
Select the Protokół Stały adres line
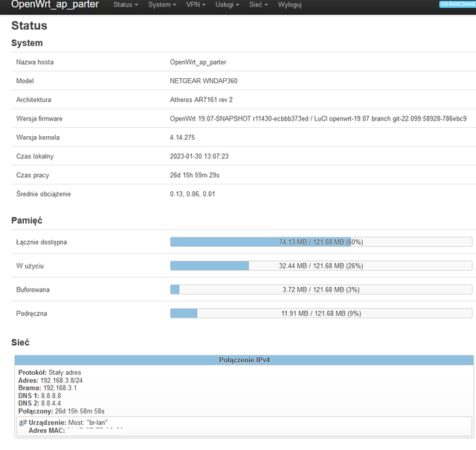click(50, 372)
